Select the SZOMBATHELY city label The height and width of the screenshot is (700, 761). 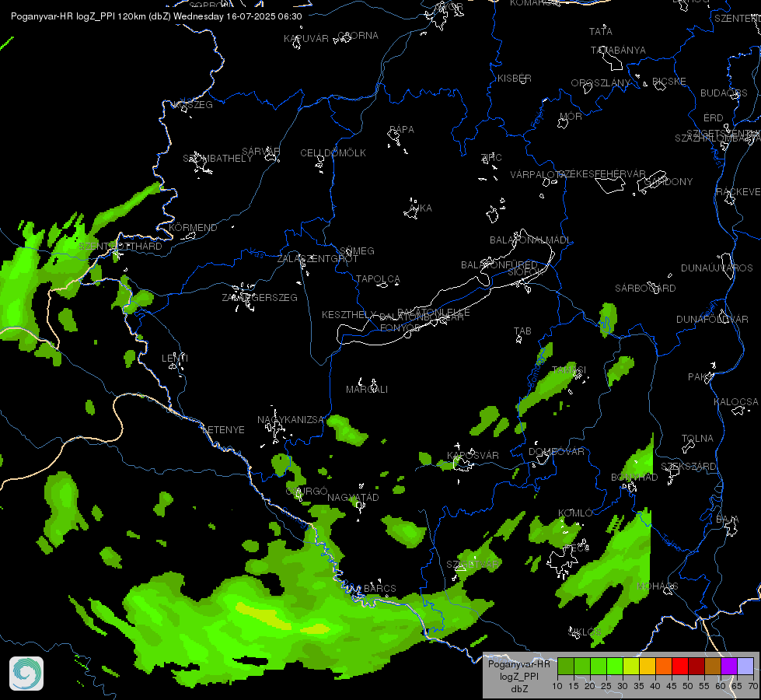pos(218,159)
